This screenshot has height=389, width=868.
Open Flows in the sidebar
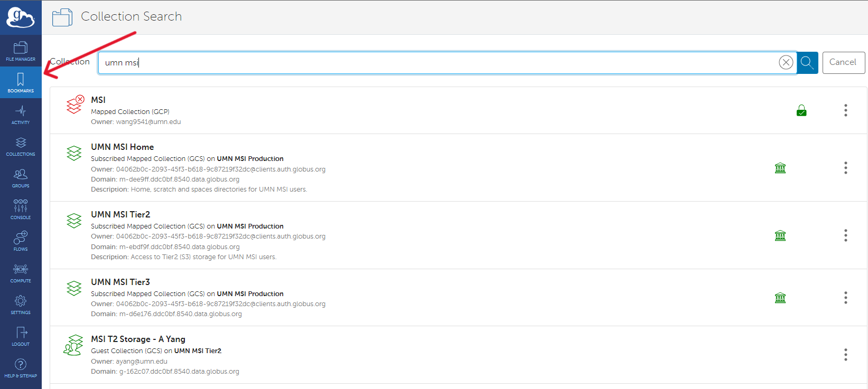pyautogui.click(x=21, y=241)
